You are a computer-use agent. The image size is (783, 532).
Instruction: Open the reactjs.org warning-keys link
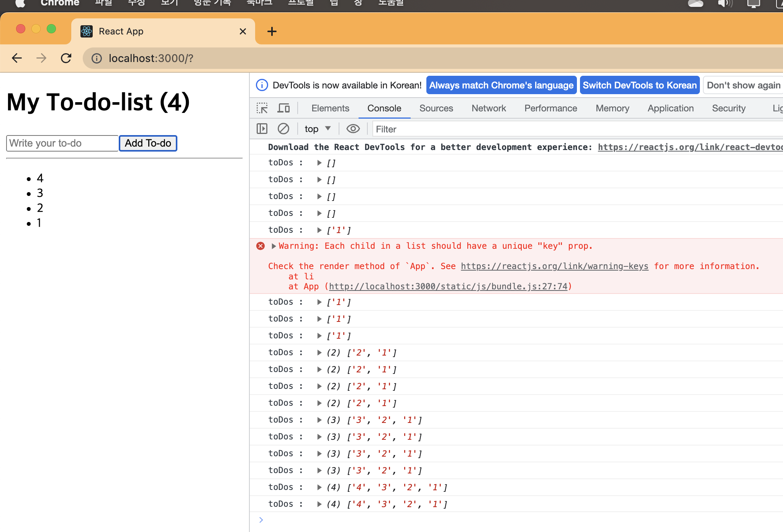point(554,266)
